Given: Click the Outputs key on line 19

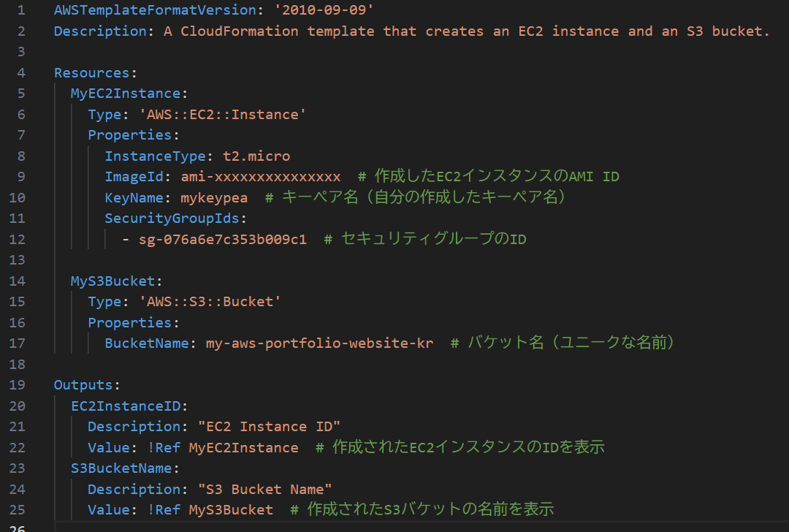Looking at the screenshot, I should pyautogui.click(x=83, y=385).
